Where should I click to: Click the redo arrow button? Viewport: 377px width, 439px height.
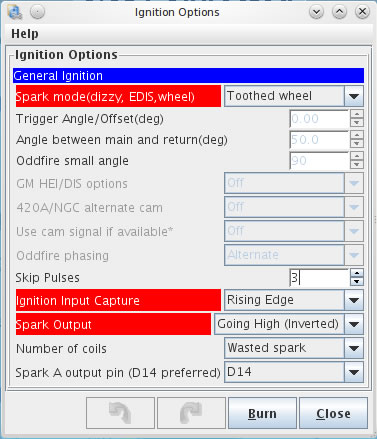[191, 413]
